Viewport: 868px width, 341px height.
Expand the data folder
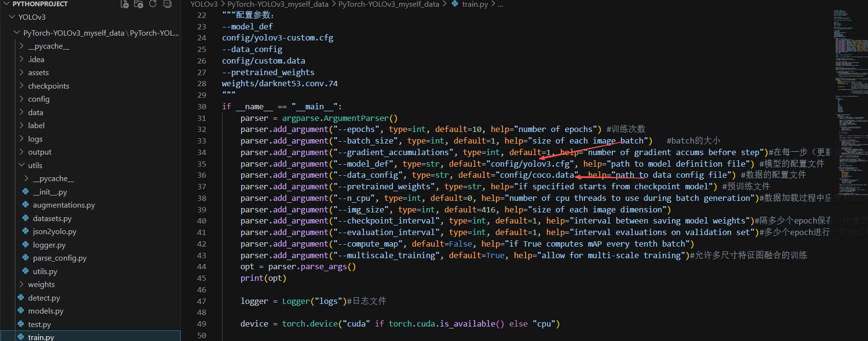[21, 112]
